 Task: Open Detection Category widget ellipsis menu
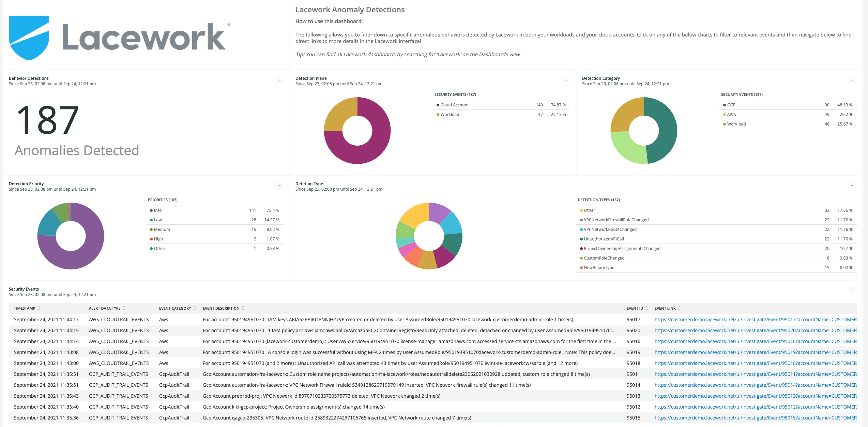coord(852,80)
